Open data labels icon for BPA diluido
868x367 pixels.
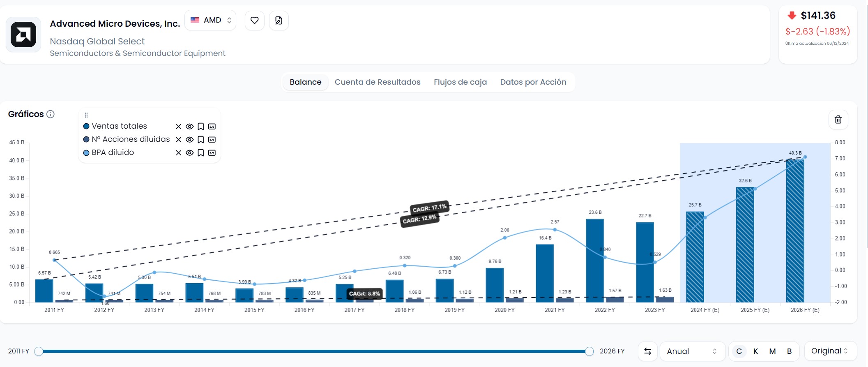coord(212,153)
